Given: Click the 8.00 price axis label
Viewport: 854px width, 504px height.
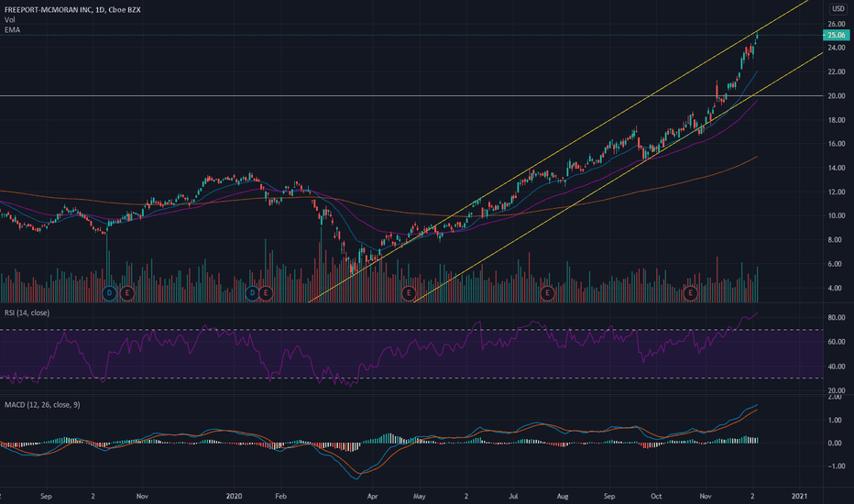Looking at the screenshot, I should click(x=835, y=240).
